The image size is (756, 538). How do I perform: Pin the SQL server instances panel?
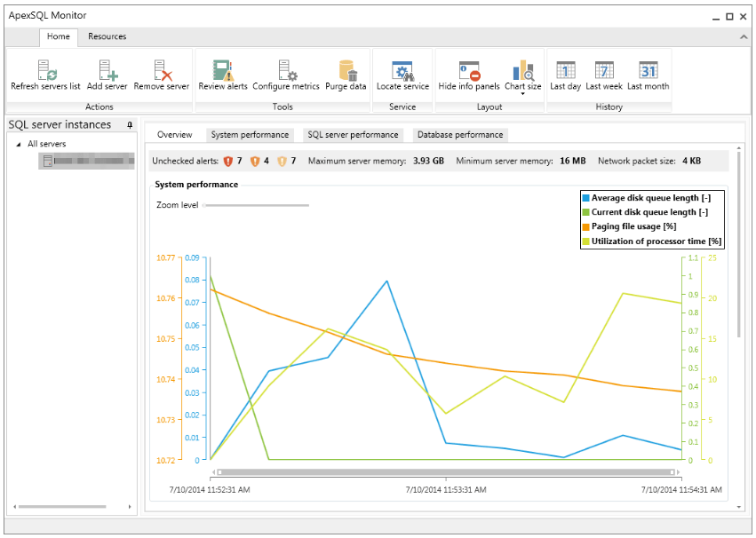pos(130,125)
